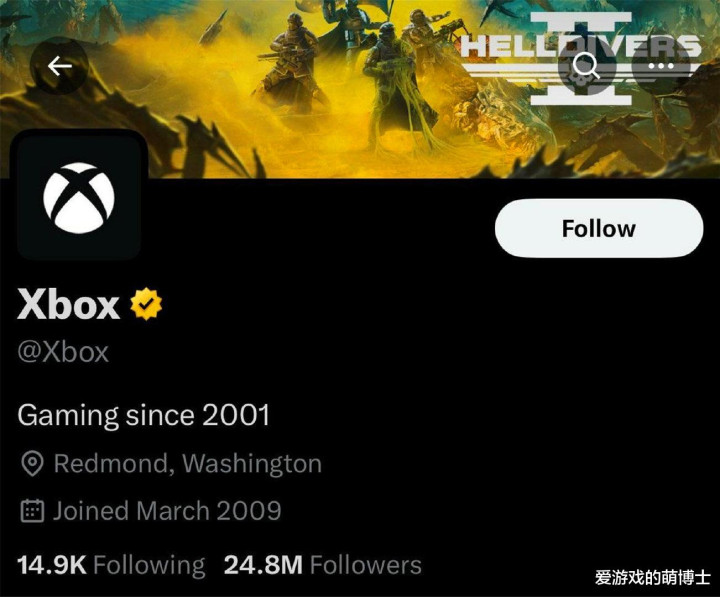Go back using the arrow icon

coord(59,66)
